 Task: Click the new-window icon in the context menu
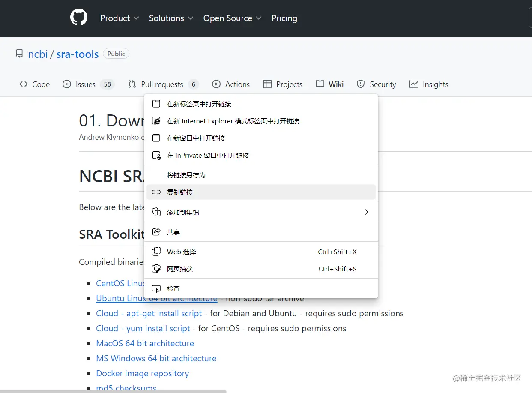tap(157, 138)
